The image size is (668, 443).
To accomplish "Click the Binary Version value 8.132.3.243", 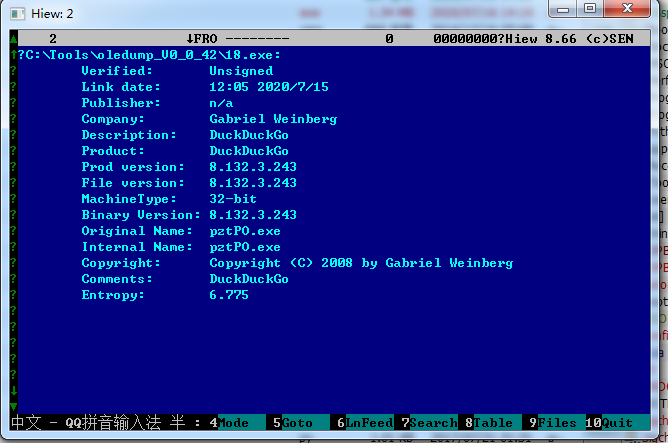I will click(x=253, y=215).
